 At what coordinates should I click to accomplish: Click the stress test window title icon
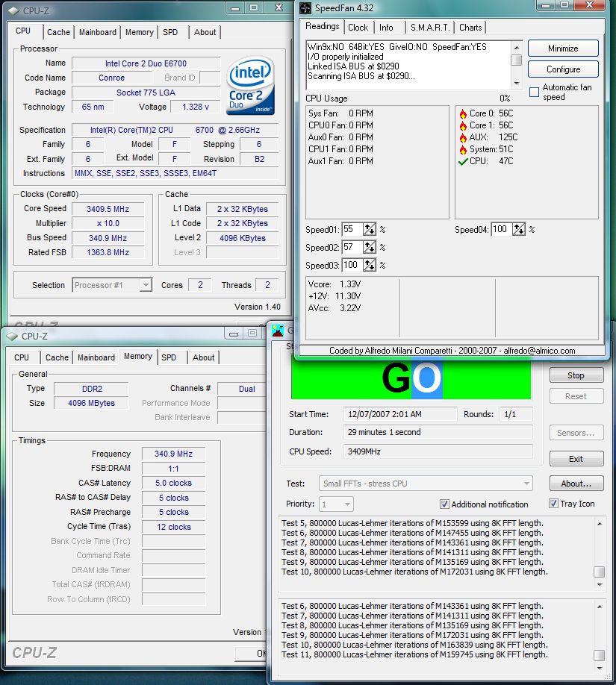coord(278,331)
